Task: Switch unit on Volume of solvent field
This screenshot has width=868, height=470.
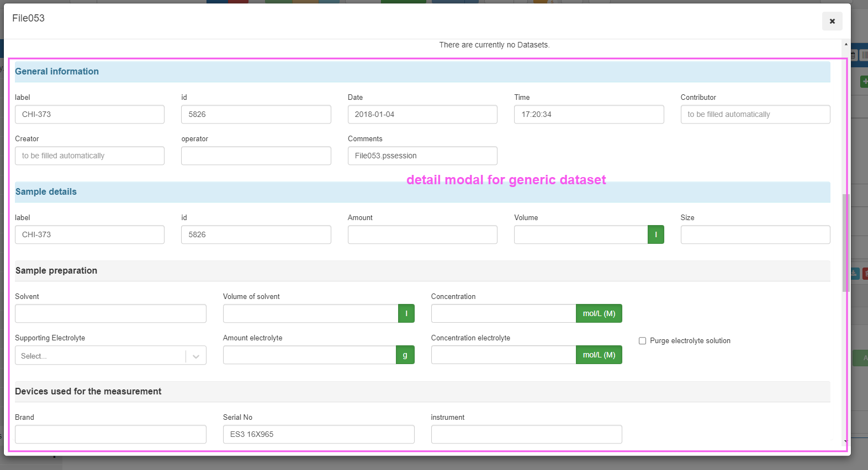Action: click(406, 313)
